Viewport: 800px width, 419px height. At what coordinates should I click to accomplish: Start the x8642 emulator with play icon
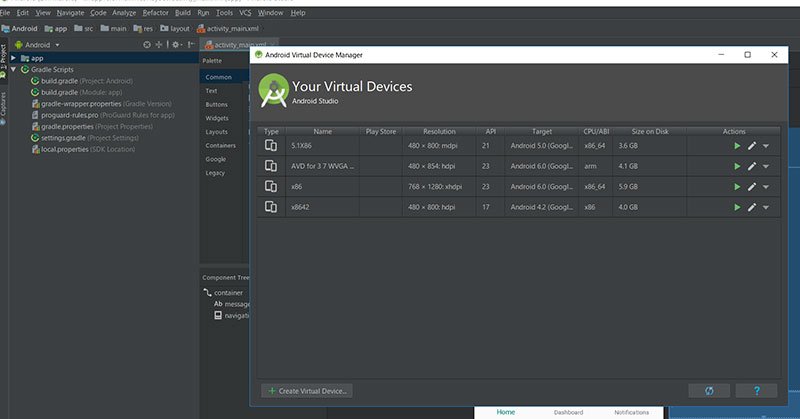[737, 208]
